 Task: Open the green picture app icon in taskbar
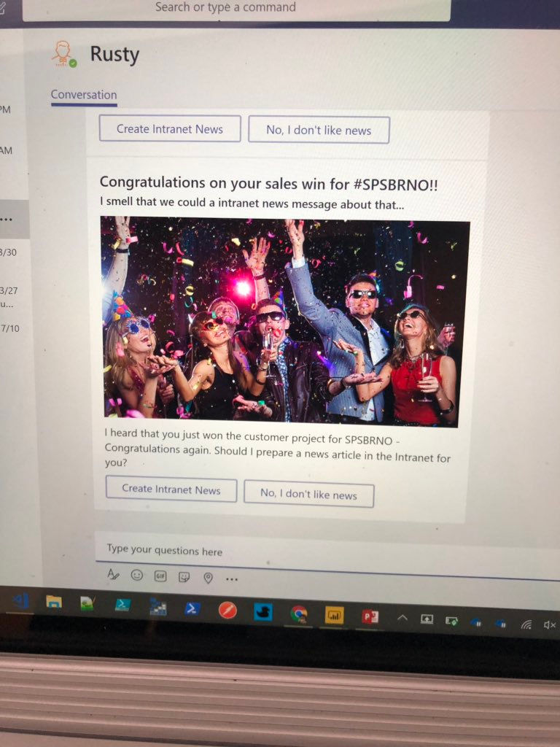tap(87, 603)
